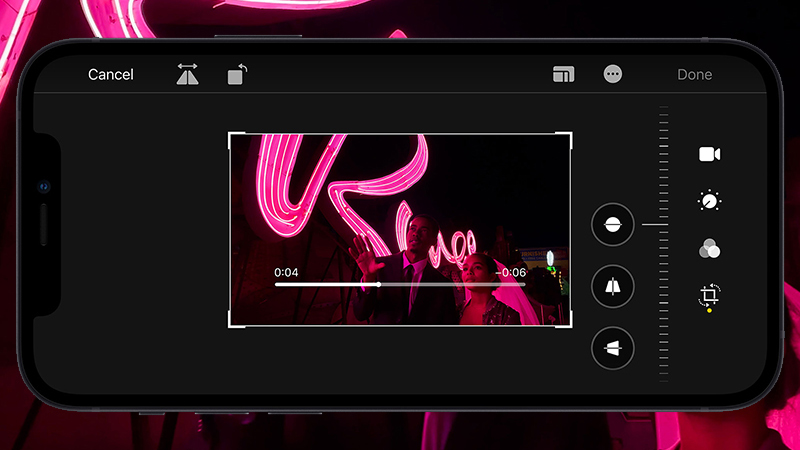
Task: Flip the video horizontally
Action: [187, 74]
